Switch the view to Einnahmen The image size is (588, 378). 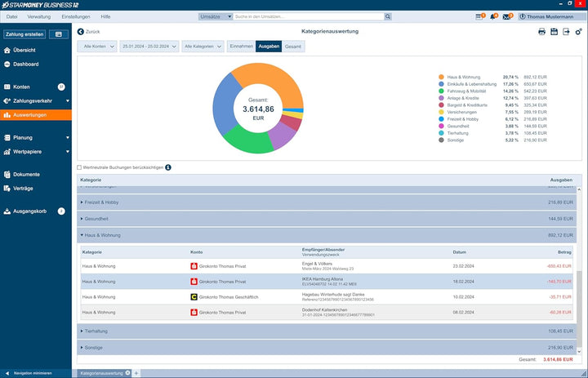click(241, 46)
